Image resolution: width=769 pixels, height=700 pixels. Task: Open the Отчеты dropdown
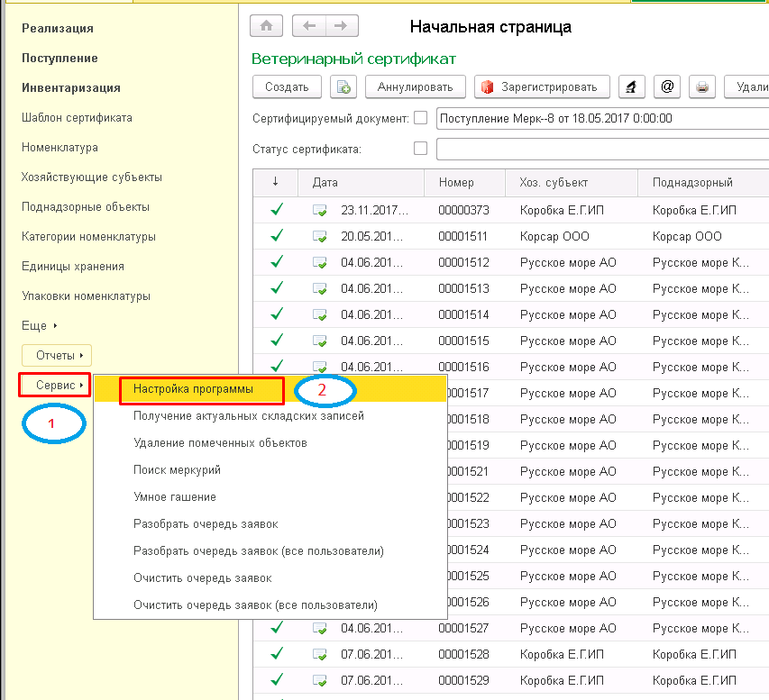[x=57, y=355]
